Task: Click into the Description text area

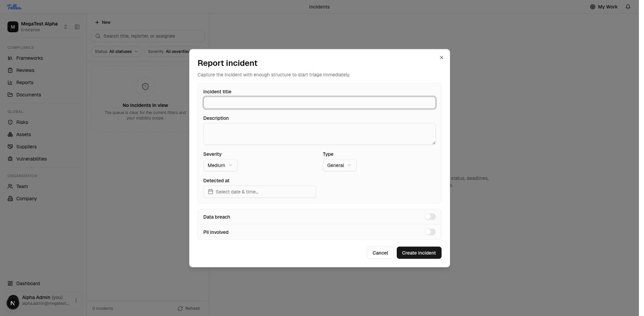Action: point(320,134)
